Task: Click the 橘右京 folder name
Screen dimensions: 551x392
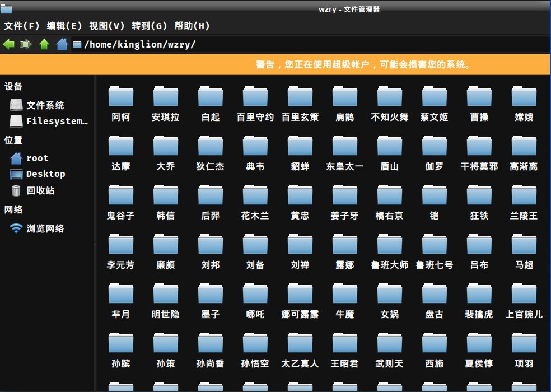Action: (390, 216)
